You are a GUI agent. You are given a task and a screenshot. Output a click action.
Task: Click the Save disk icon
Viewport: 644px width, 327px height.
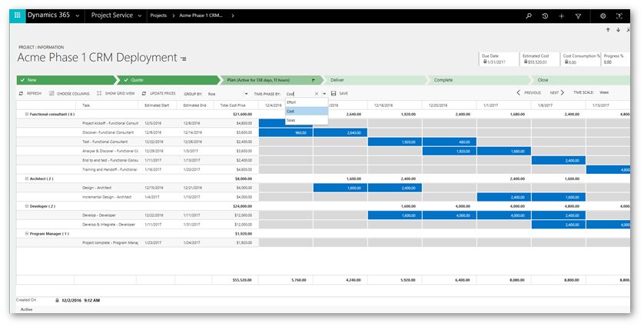point(334,93)
